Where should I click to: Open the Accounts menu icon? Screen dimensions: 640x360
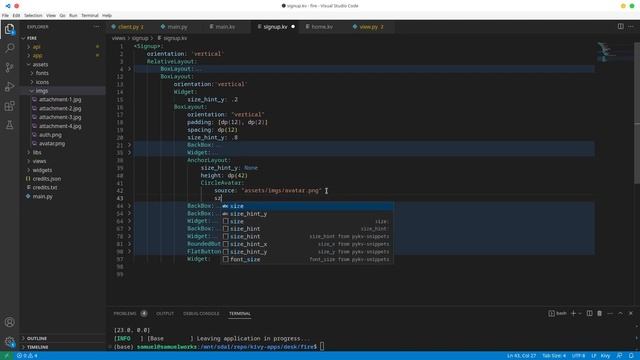tap(9, 322)
